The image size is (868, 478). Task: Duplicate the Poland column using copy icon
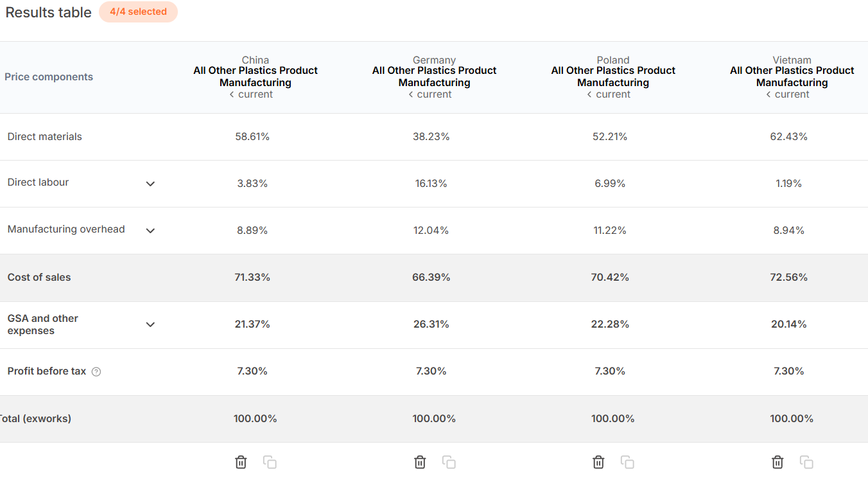tap(628, 462)
